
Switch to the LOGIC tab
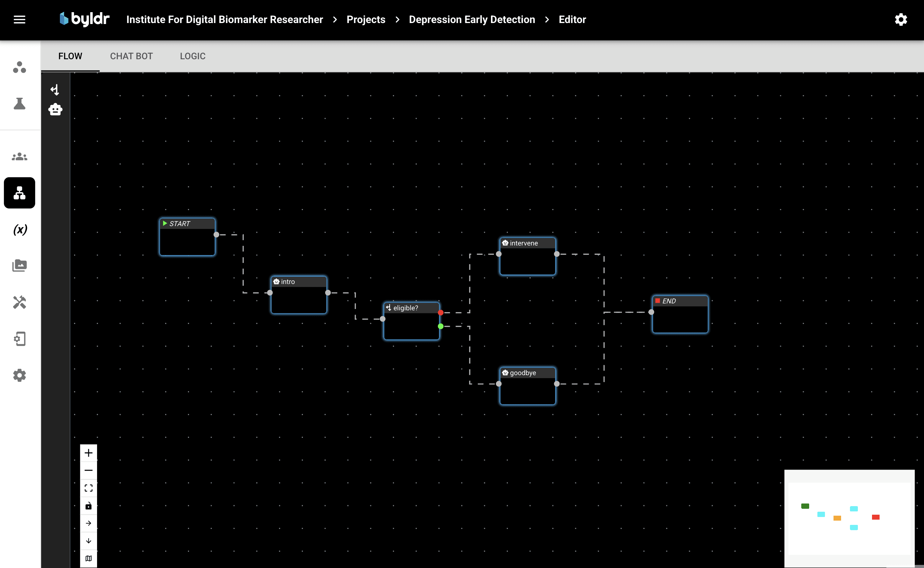tap(193, 56)
